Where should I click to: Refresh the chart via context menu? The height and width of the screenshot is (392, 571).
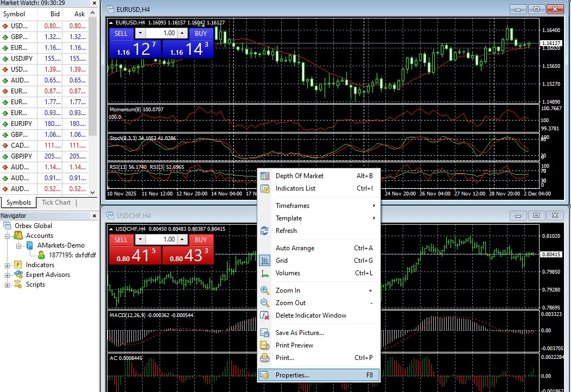click(286, 231)
